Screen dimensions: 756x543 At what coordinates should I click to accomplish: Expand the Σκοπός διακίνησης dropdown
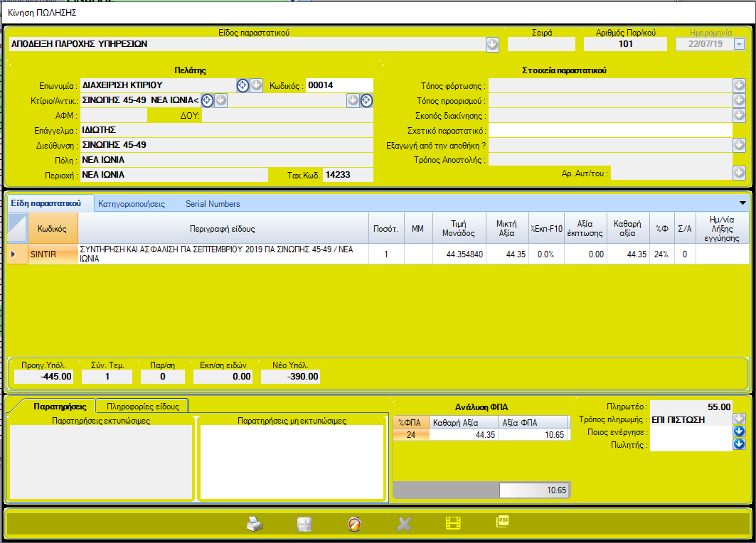[739, 115]
